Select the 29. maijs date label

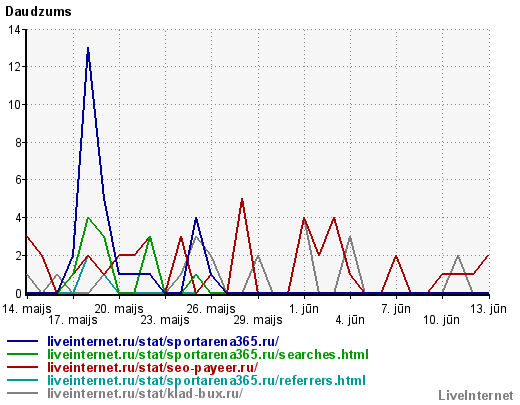click(258, 320)
